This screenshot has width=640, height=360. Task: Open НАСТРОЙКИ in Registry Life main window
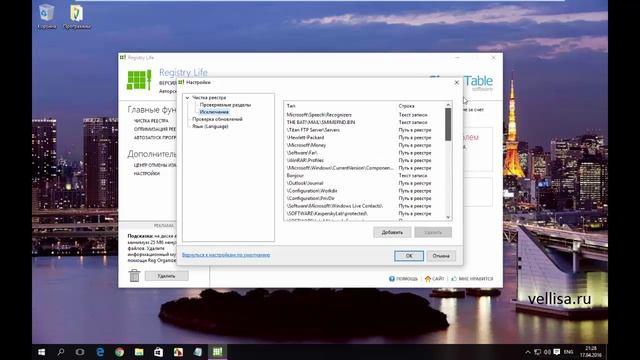click(x=147, y=174)
